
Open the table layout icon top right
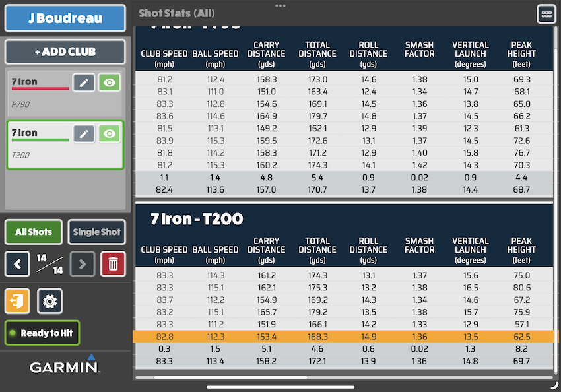(x=546, y=15)
